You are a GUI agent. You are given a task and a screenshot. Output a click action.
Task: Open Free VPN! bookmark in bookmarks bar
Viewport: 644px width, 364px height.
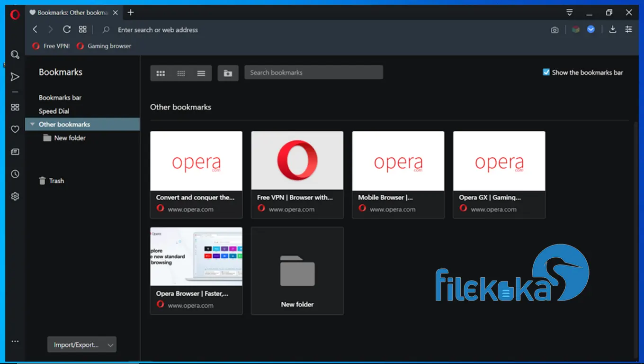[x=51, y=46]
